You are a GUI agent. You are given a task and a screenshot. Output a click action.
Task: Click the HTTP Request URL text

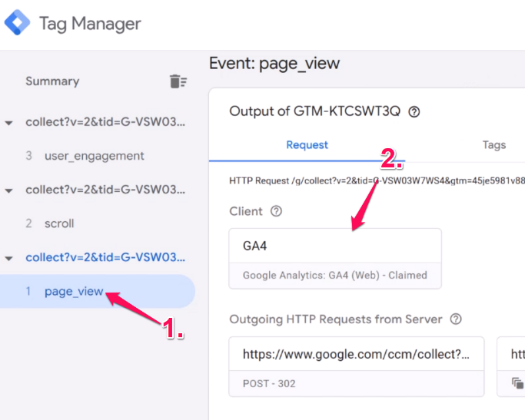377,181
